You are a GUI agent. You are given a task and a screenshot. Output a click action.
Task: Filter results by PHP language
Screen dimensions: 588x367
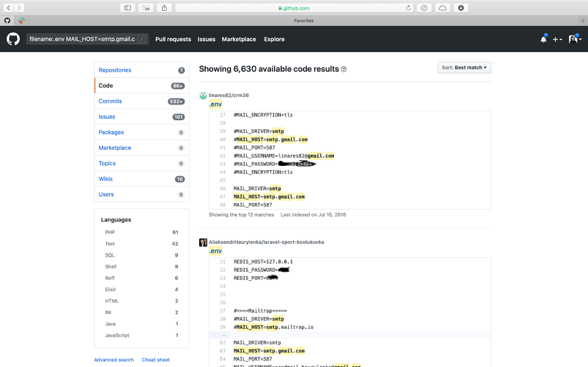(x=110, y=232)
